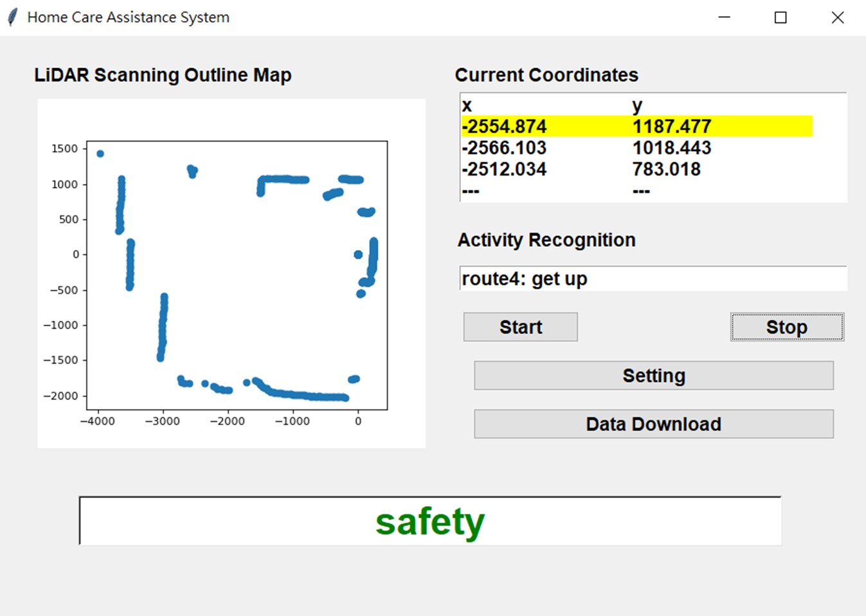Click the Current Coordinates heading label
Image resolution: width=866 pixels, height=616 pixels.
point(546,75)
